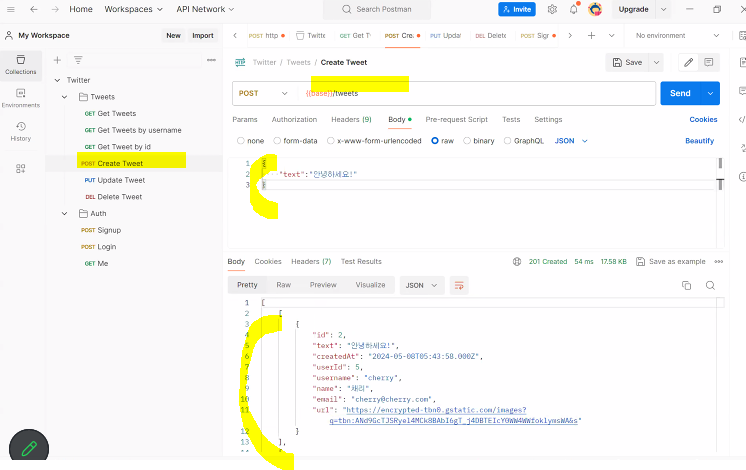Click the request URL input field
Image resolution: width=746 pixels, height=470 pixels.
477,93
